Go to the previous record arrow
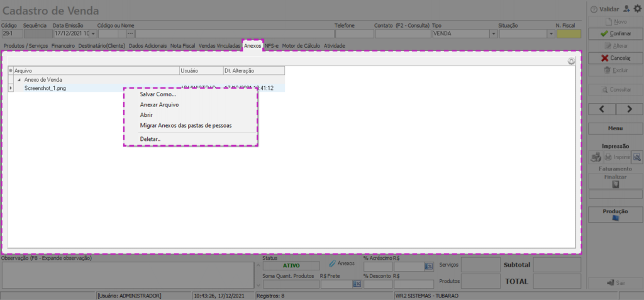This screenshot has height=300, width=644. click(602, 109)
